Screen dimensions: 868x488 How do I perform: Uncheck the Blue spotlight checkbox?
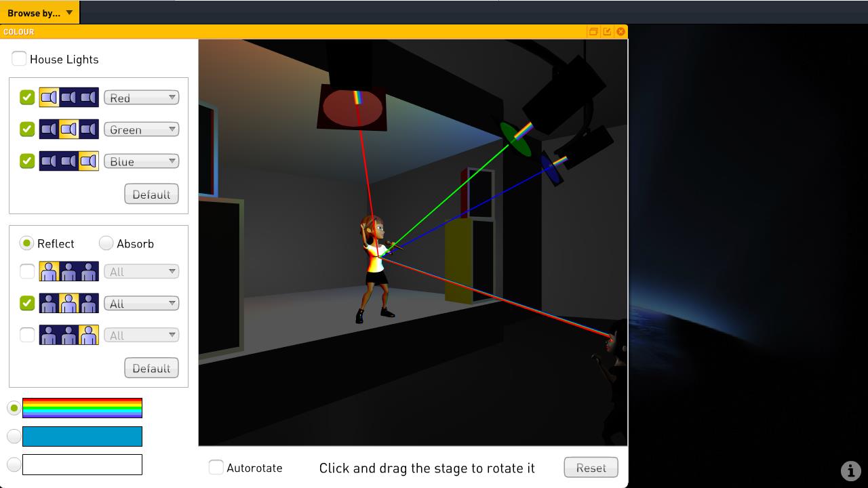tap(27, 161)
